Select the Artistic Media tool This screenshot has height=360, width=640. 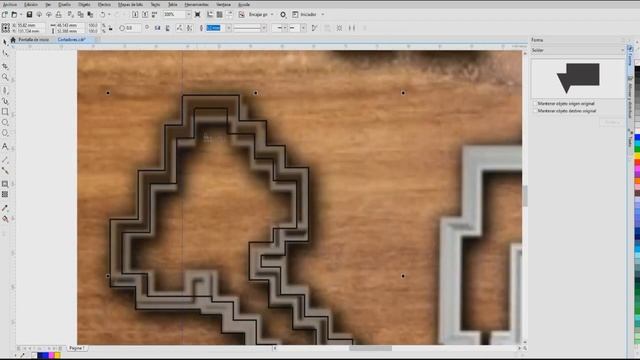(x=5, y=101)
